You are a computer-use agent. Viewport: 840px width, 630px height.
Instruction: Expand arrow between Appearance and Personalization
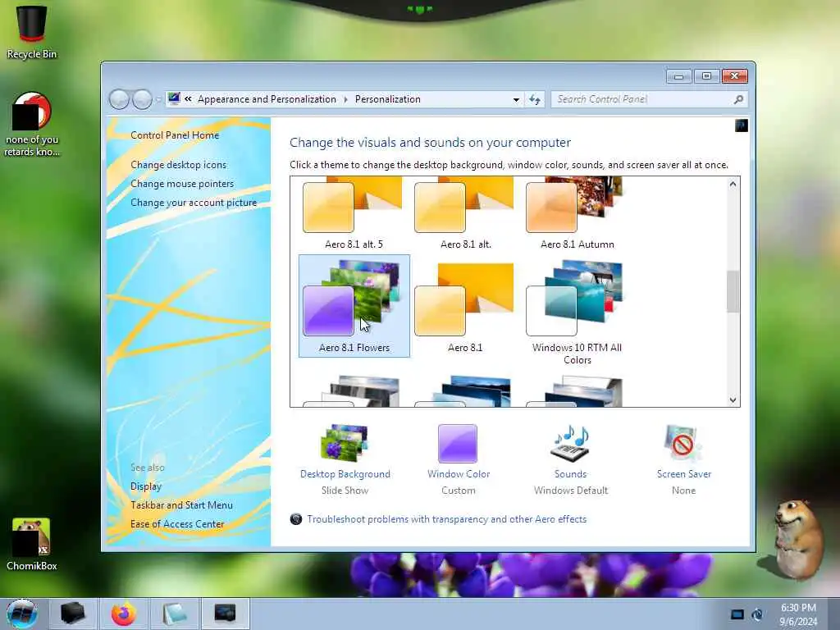coord(345,99)
